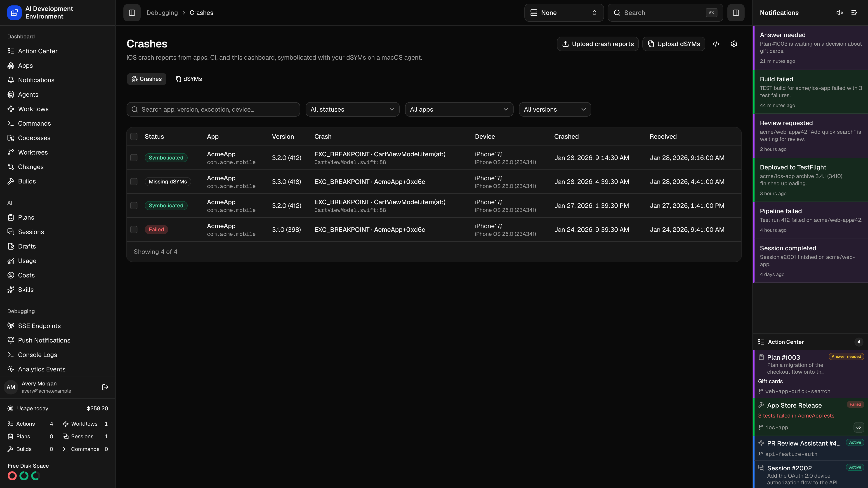Open Agents in the sidebar
Screen dimensions: 868x488
coord(58,94)
